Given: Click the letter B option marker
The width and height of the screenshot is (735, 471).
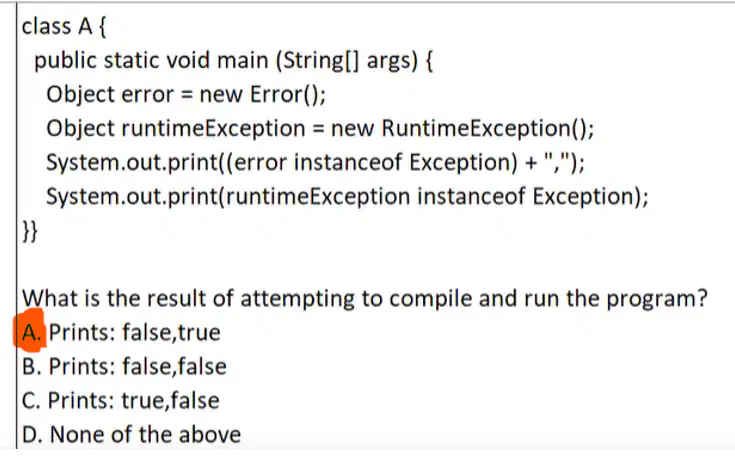Looking at the screenshot, I should (x=31, y=366).
